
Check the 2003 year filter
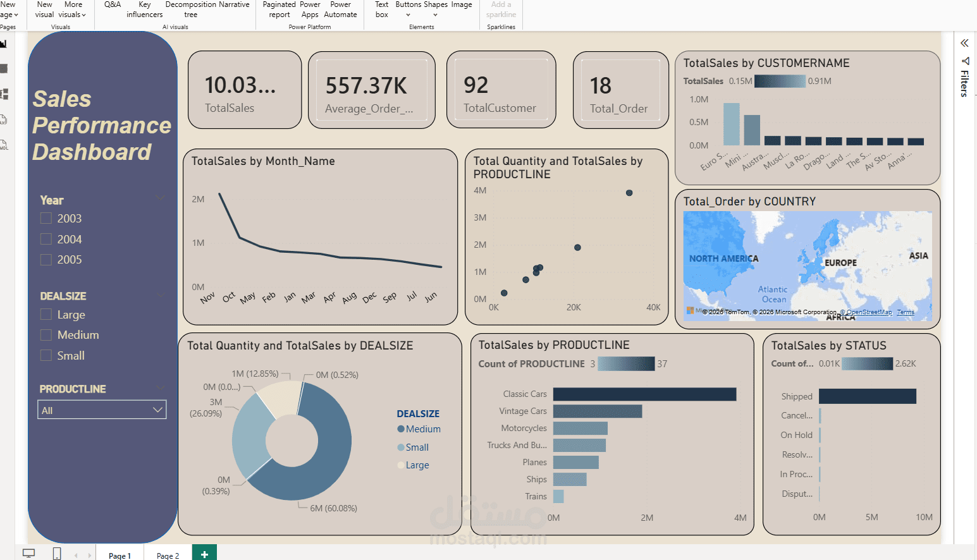coord(46,218)
